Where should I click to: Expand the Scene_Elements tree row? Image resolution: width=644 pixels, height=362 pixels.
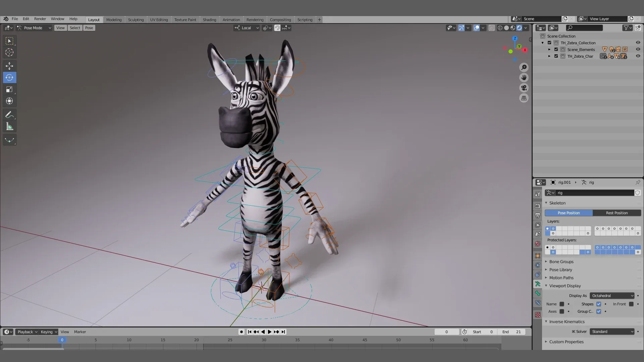[x=549, y=49]
